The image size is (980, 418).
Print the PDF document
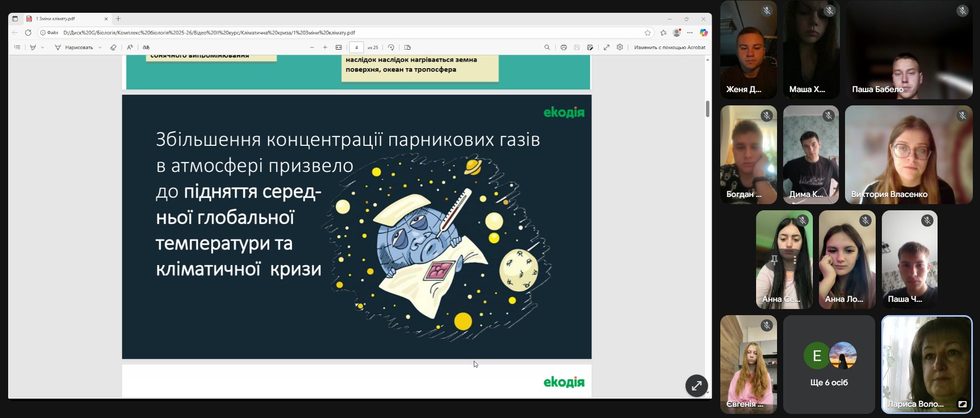point(563,47)
